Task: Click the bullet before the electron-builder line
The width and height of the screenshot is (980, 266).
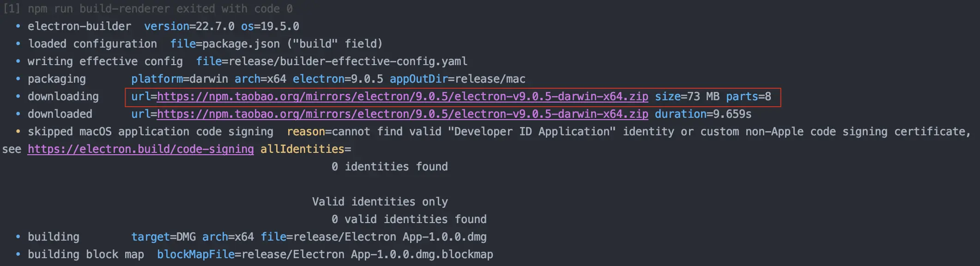Action: (x=18, y=26)
